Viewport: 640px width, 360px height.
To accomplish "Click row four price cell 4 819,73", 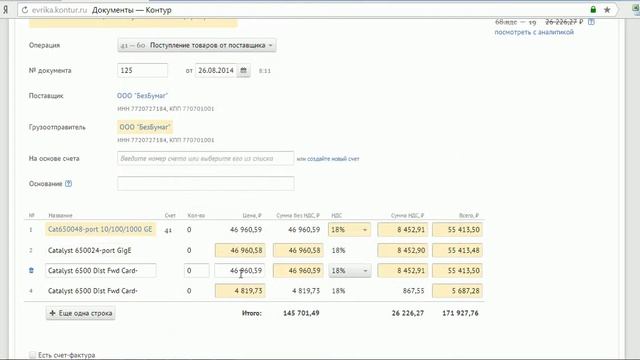I will (240, 291).
